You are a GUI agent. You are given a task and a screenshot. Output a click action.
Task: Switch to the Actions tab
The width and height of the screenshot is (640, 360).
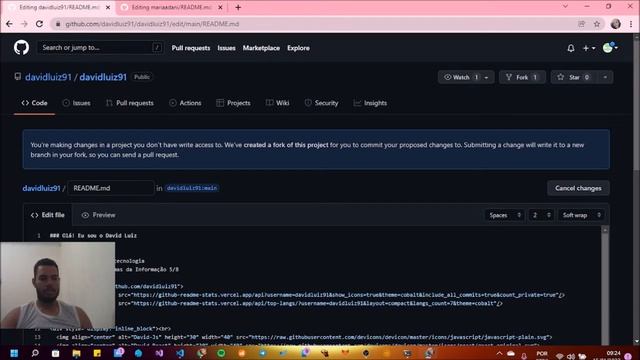pyautogui.click(x=185, y=103)
